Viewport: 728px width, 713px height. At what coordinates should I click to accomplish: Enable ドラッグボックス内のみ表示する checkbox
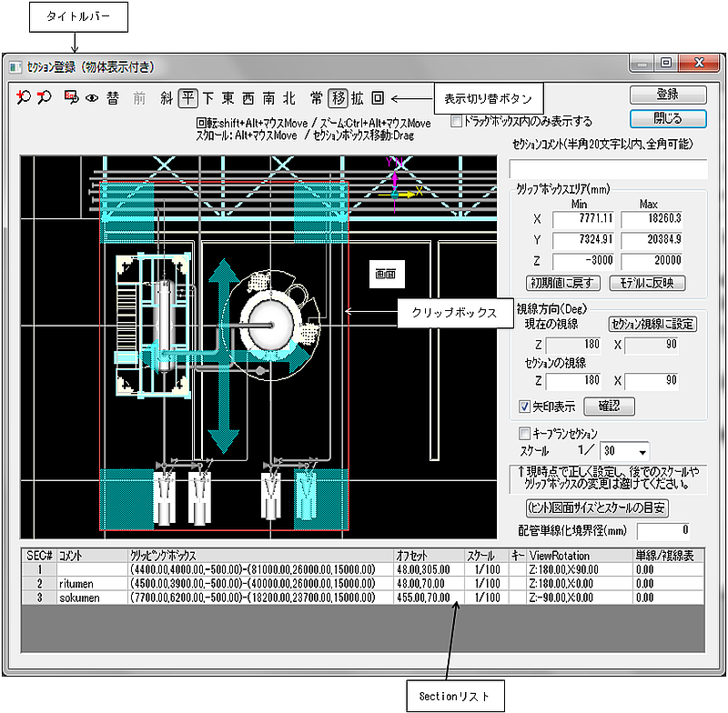click(457, 120)
